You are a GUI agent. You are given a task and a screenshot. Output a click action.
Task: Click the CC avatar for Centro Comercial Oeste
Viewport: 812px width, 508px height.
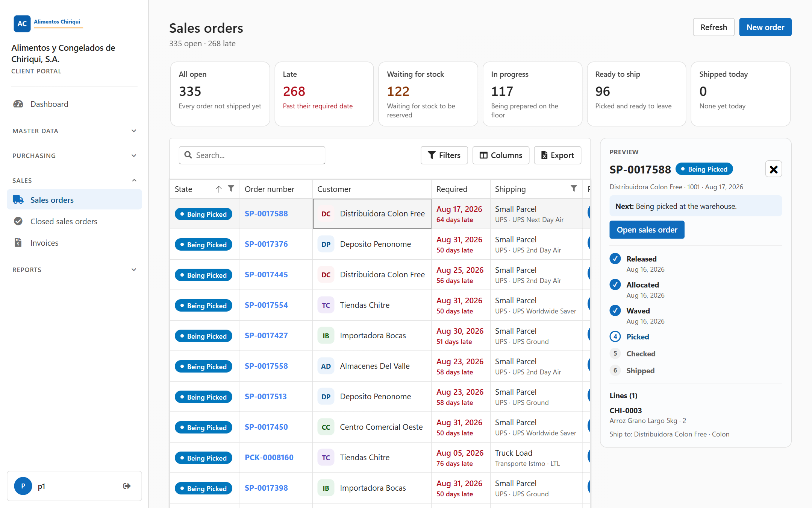coord(326,427)
